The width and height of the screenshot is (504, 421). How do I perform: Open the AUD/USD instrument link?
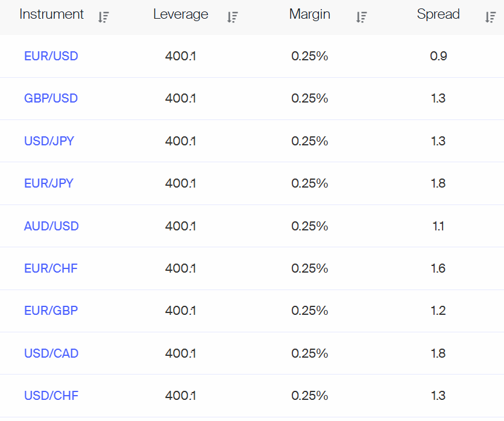[x=51, y=226]
